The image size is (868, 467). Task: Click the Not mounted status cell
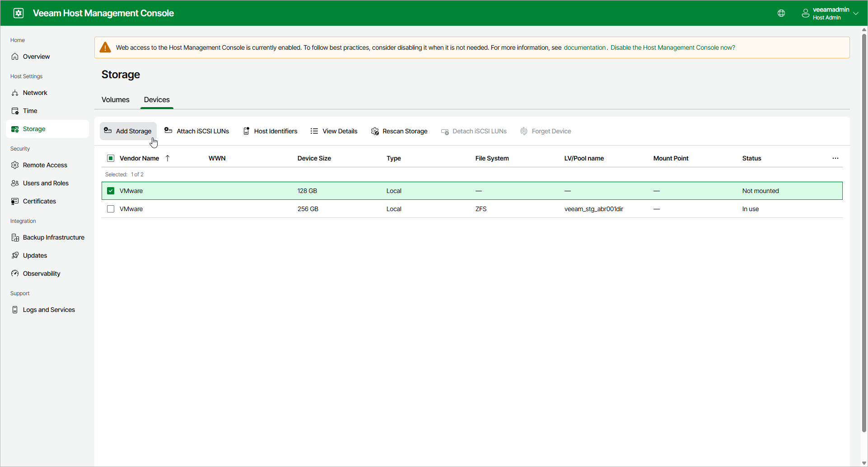[x=761, y=191]
